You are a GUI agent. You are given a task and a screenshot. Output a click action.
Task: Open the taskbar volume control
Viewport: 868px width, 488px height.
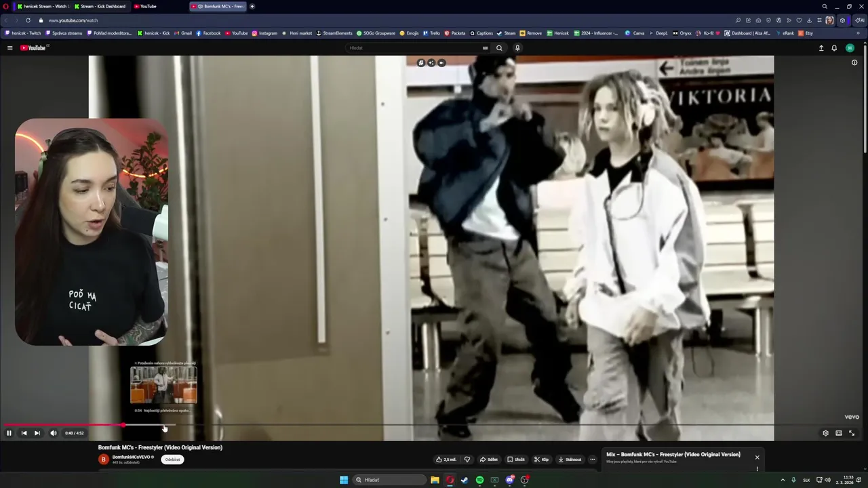click(827, 480)
